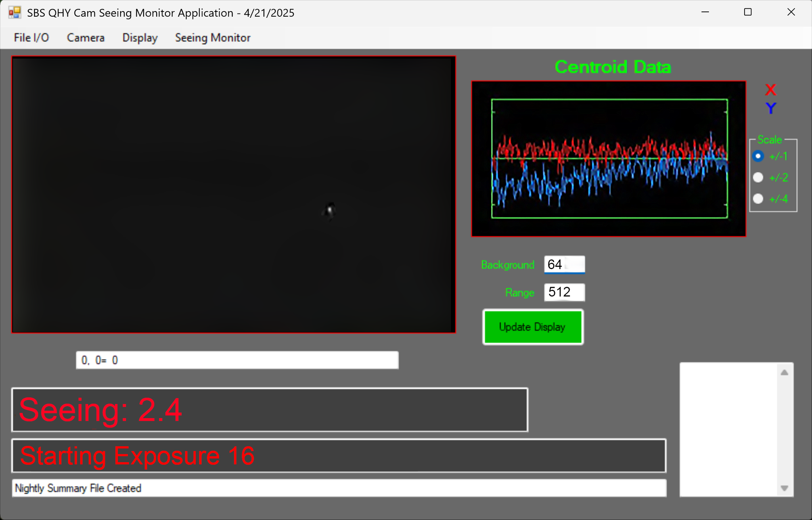The width and height of the screenshot is (812, 520).
Task: Click the red X legend label
Action: pyautogui.click(x=770, y=90)
